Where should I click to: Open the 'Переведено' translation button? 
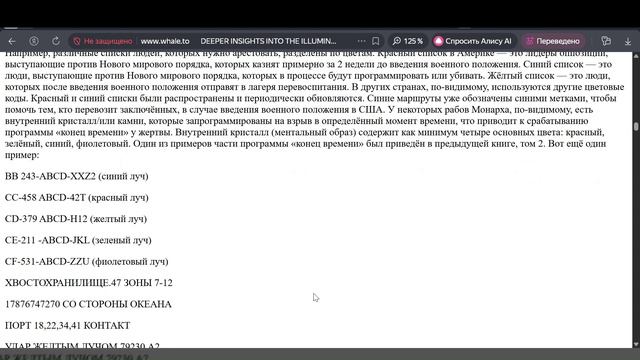pyautogui.click(x=553, y=41)
